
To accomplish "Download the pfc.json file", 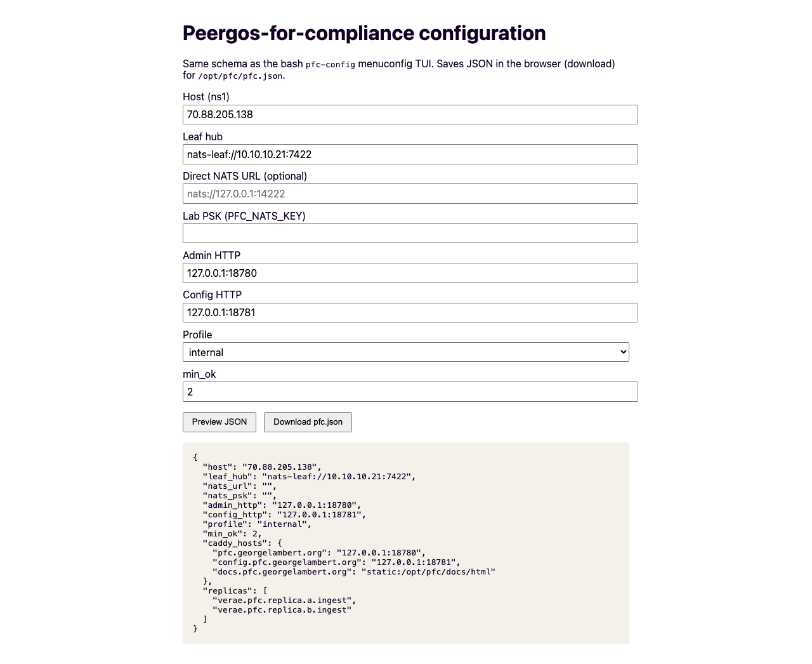I will [x=308, y=422].
